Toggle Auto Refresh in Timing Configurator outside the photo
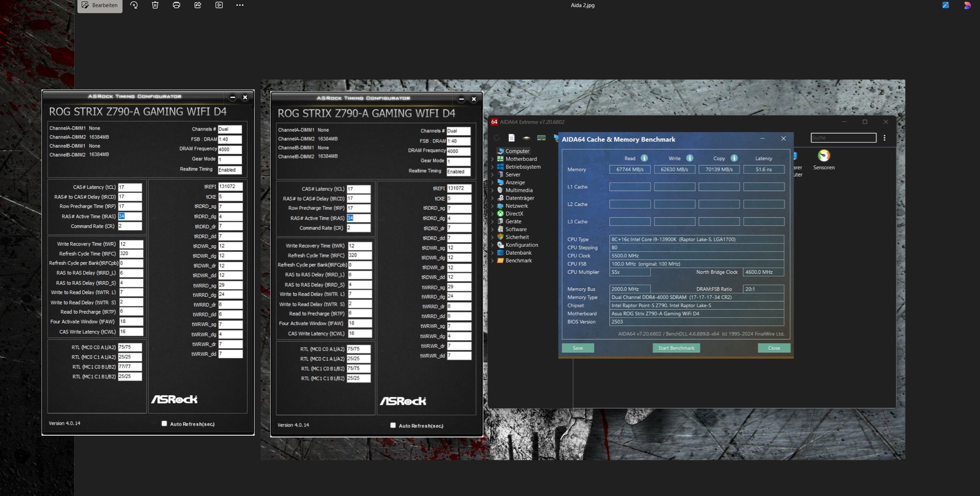980x496 pixels. tap(164, 423)
